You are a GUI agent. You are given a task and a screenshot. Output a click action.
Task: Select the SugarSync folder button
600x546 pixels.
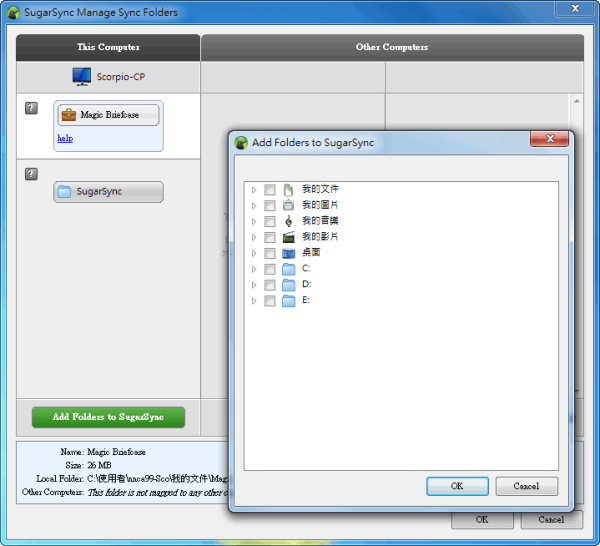coord(108,191)
